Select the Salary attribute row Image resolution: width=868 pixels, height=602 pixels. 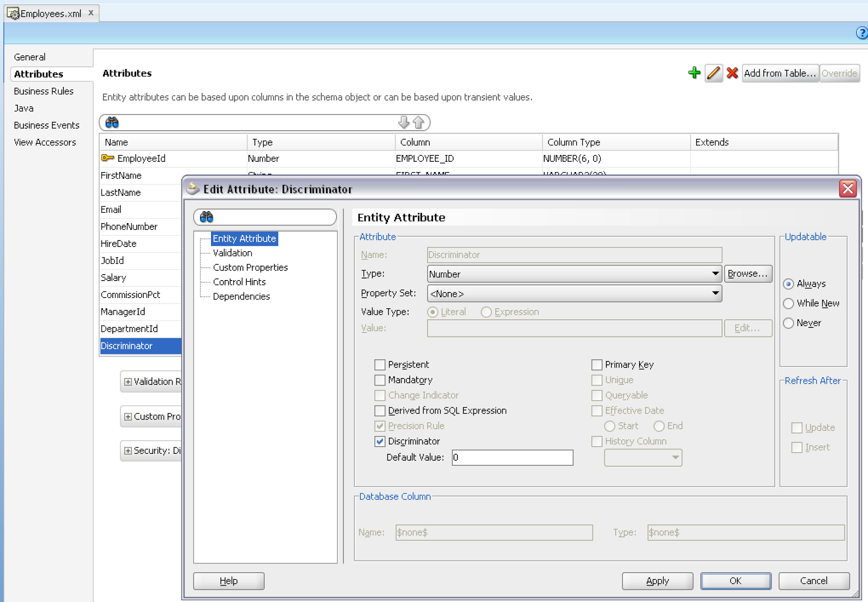[141, 278]
